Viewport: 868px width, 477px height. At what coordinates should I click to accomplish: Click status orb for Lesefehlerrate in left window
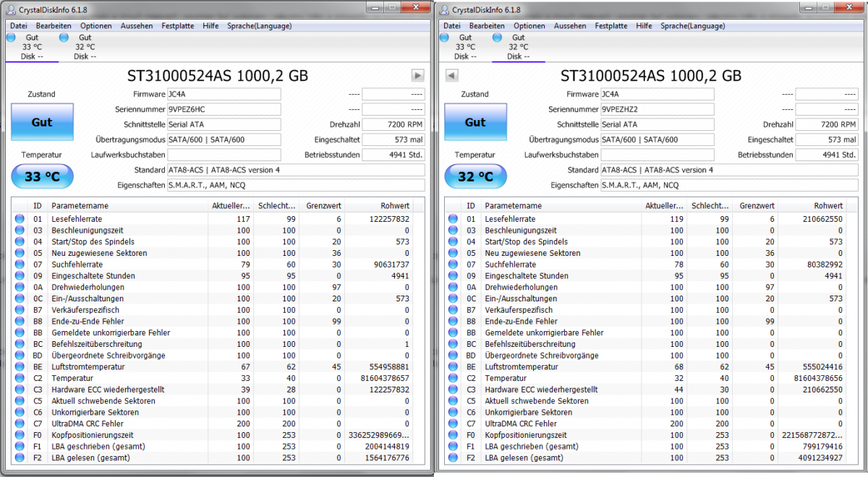point(20,219)
